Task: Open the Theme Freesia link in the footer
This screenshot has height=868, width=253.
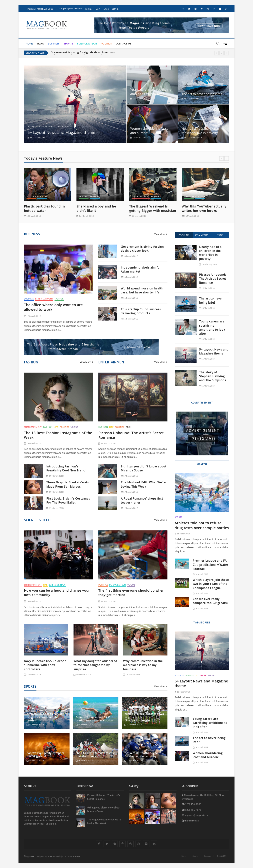Action: (x=54, y=856)
